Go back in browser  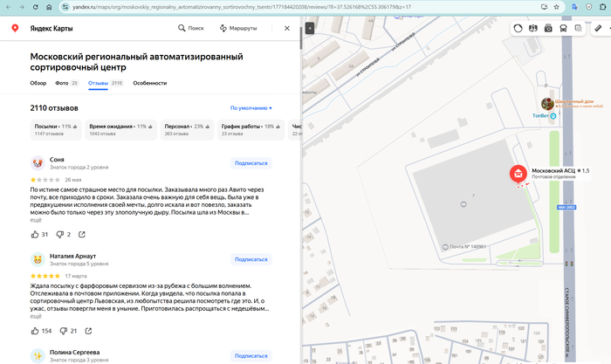(x=8, y=7)
